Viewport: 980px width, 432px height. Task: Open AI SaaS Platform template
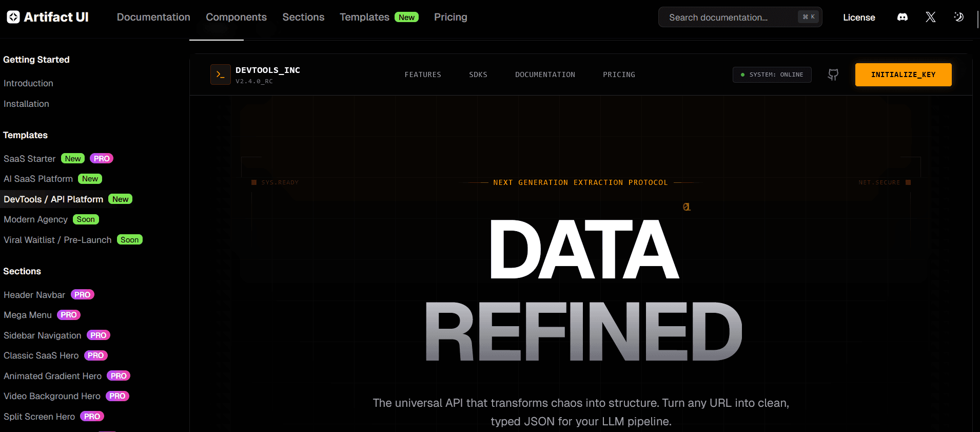38,179
